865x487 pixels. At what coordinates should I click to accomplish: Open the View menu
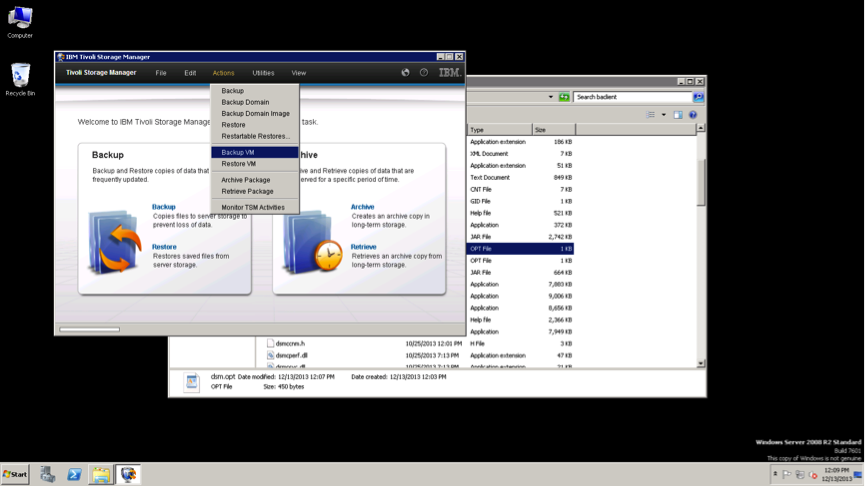point(298,73)
